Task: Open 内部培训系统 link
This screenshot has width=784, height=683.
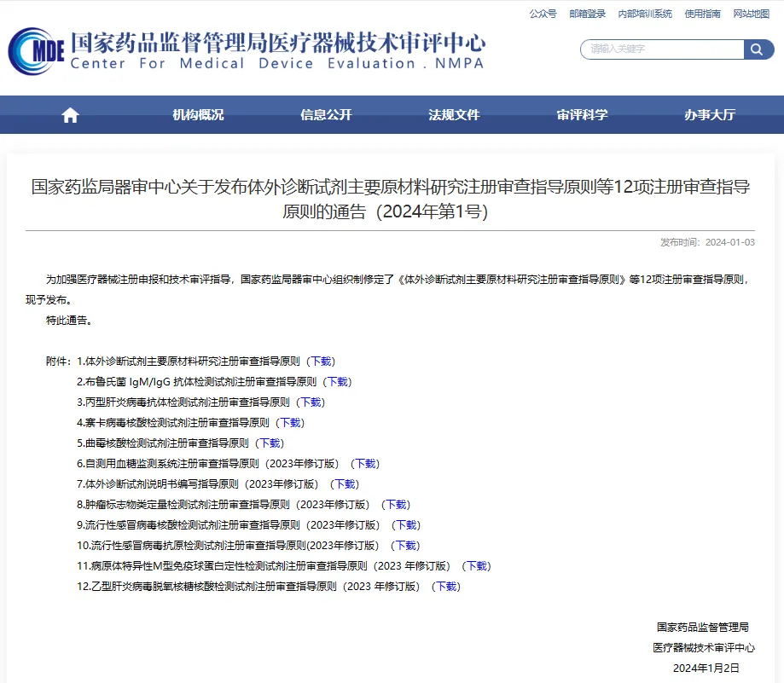Action: (x=645, y=14)
